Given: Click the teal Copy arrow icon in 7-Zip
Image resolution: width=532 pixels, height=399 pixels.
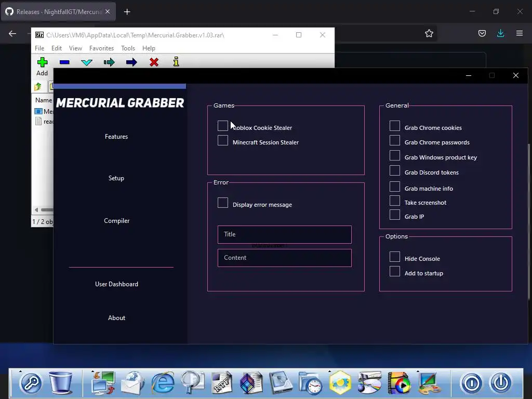Looking at the screenshot, I should (x=109, y=62).
